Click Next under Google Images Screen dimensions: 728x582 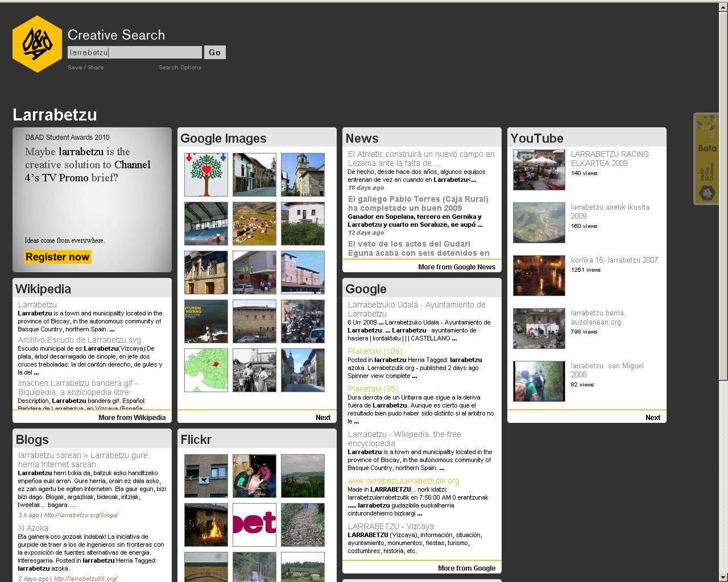323,418
